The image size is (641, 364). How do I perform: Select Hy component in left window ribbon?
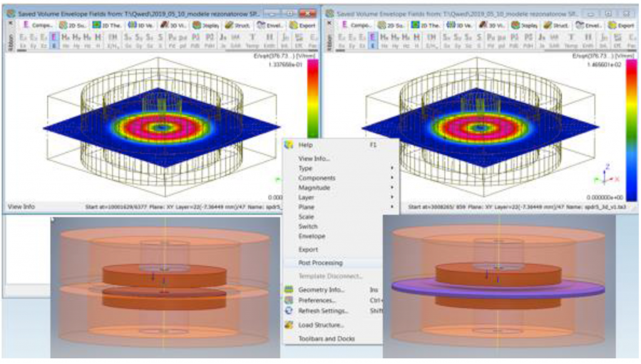pyautogui.click(x=76, y=41)
